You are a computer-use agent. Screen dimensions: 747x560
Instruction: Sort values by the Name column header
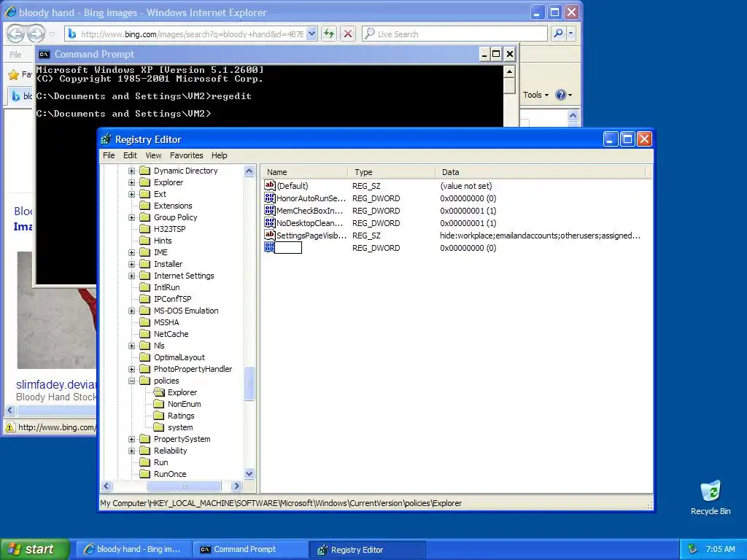point(304,172)
